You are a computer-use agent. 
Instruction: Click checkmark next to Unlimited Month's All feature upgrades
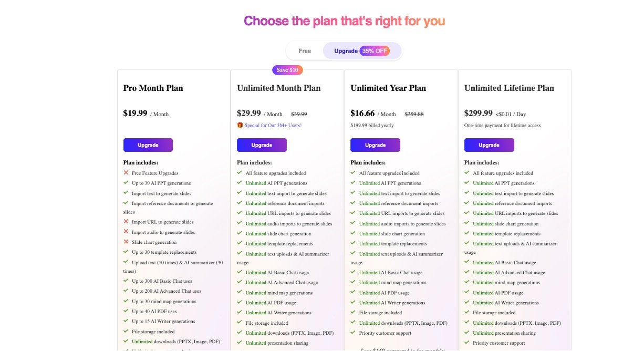pyautogui.click(x=240, y=172)
